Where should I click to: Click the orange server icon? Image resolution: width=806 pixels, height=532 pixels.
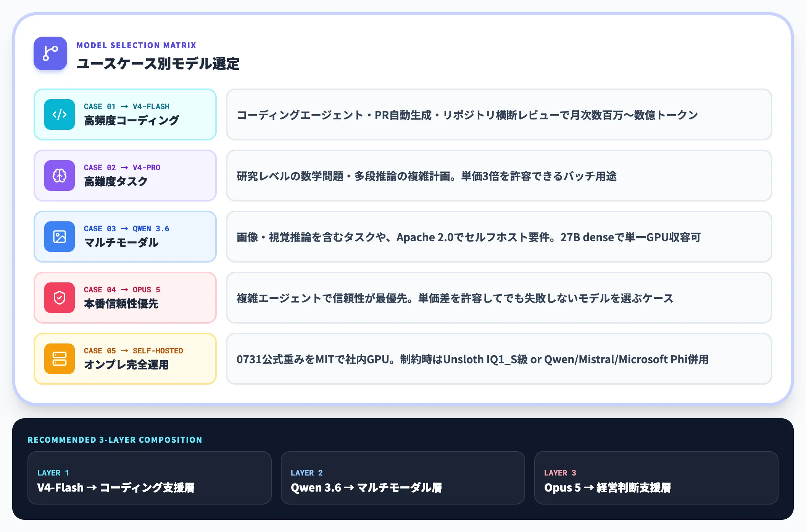(x=60, y=359)
